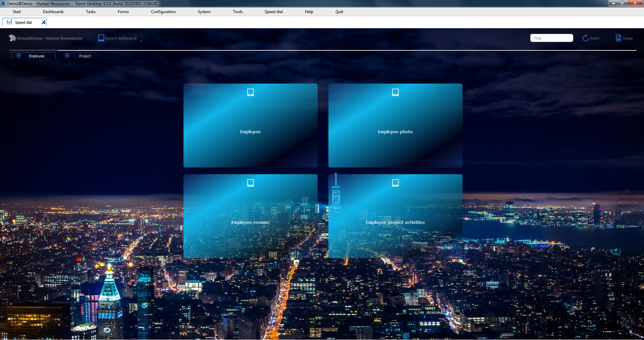Open the Speed dial menu
This screenshot has width=644, height=340.
(x=274, y=12)
